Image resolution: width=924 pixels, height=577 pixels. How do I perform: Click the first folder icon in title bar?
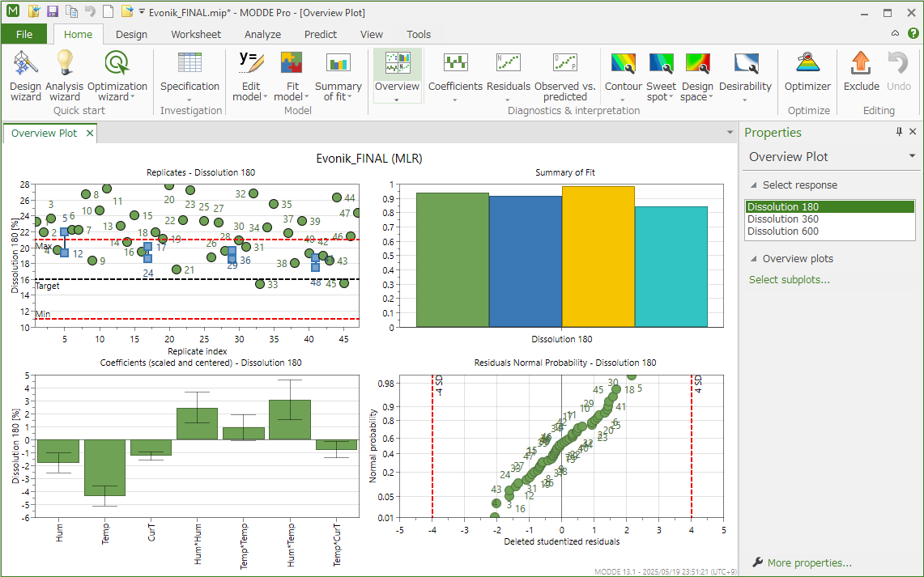click(33, 12)
